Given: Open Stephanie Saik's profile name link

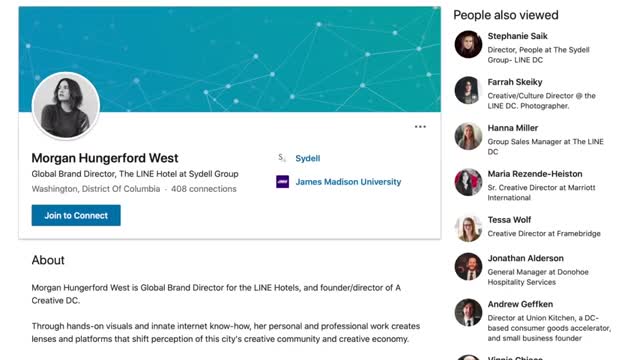Looking at the screenshot, I should [x=517, y=36].
